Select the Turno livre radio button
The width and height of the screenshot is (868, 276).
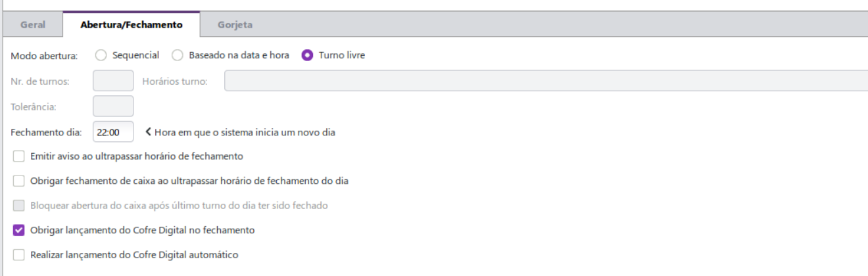click(x=307, y=55)
